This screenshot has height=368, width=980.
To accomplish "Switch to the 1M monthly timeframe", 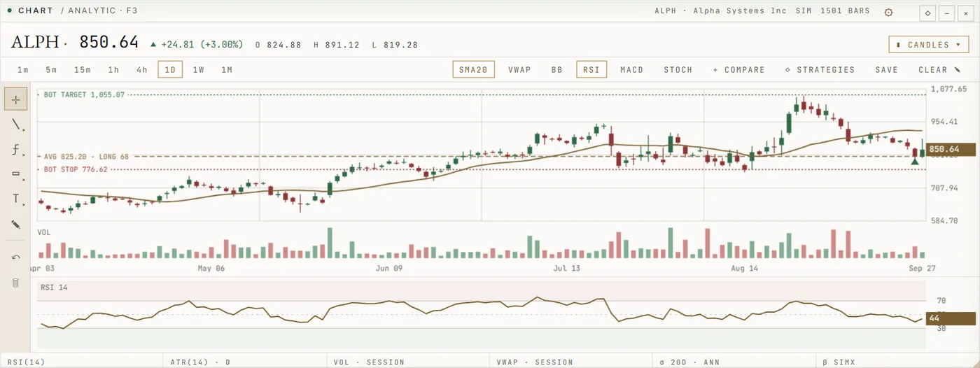I will 226,70.
